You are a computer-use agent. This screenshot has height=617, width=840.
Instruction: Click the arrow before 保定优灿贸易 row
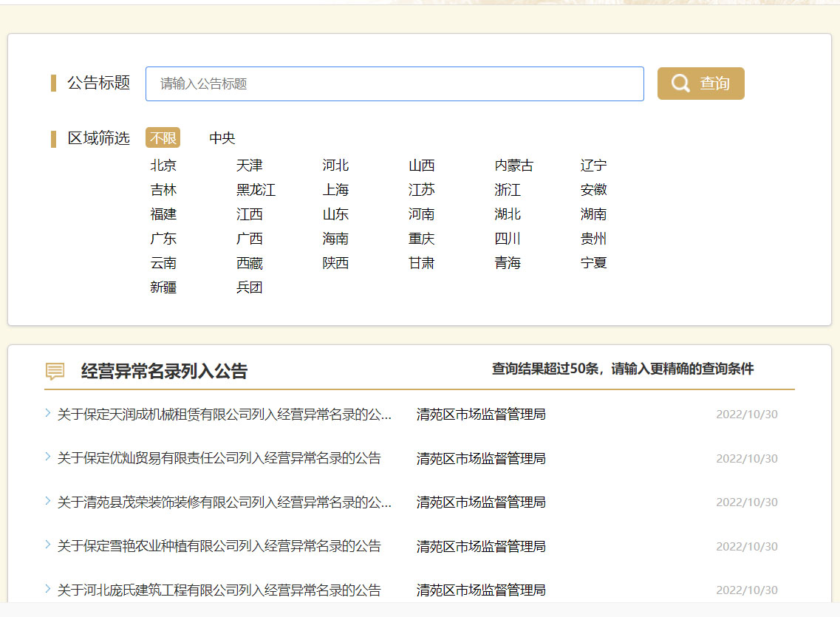pyautogui.click(x=48, y=457)
